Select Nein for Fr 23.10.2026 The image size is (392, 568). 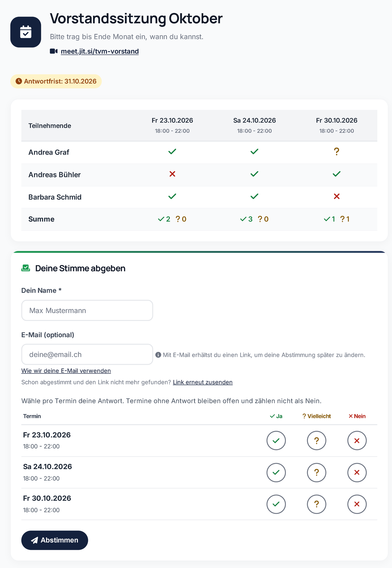tap(357, 441)
